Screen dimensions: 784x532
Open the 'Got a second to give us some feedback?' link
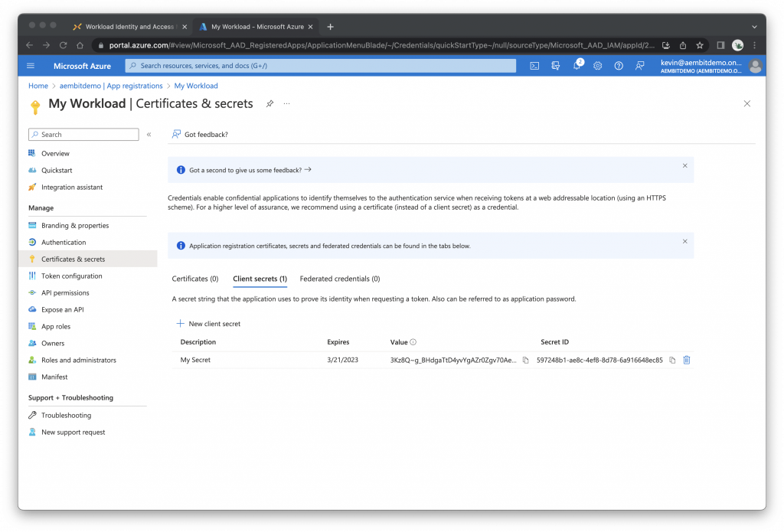pos(250,170)
